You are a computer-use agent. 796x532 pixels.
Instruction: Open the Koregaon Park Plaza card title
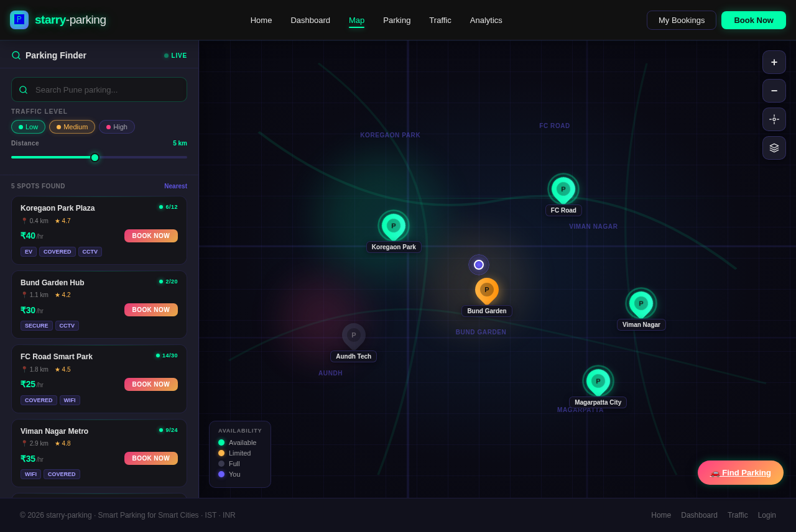[x=58, y=208]
